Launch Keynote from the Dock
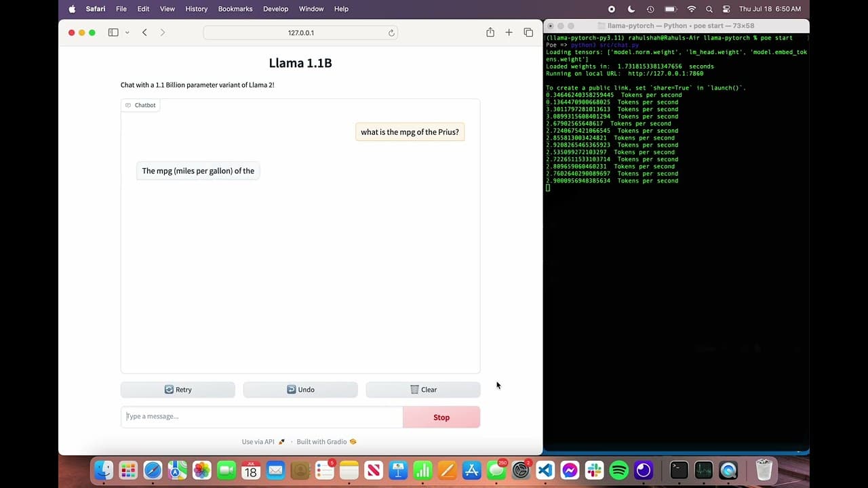The height and width of the screenshot is (488, 868). coord(398,470)
